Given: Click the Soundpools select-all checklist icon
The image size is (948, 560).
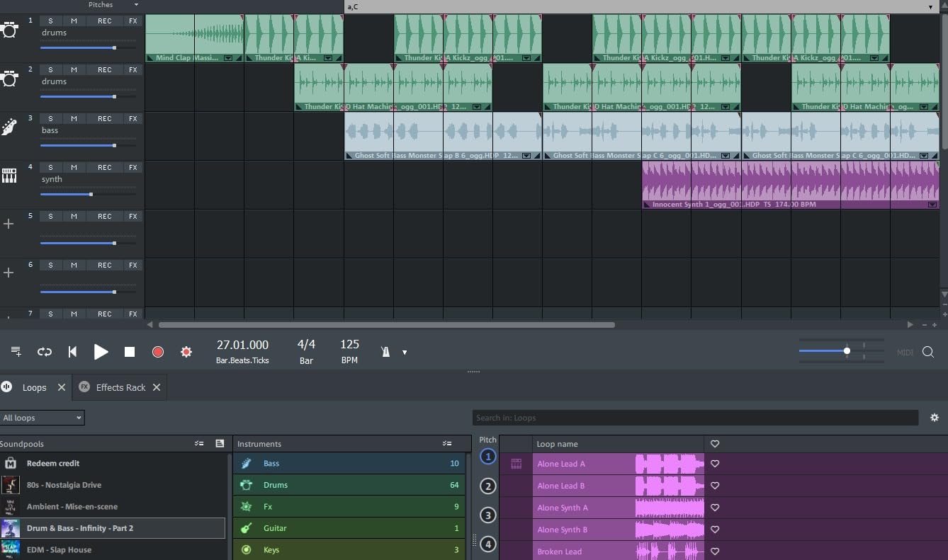Looking at the screenshot, I should click(x=199, y=444).
